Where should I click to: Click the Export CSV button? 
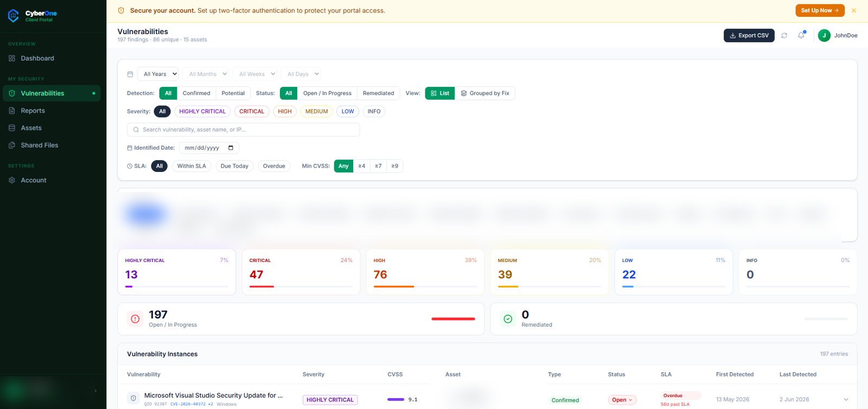click(x=749, y=35)
